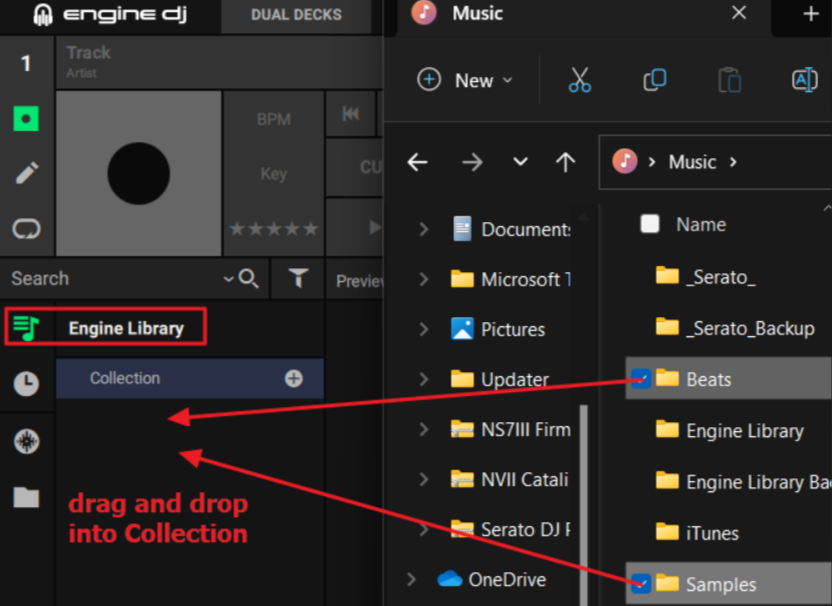Viewport: 832px width, 606px height.
Task: Select the _Serato_Backup folder
Action: (735, 328)
